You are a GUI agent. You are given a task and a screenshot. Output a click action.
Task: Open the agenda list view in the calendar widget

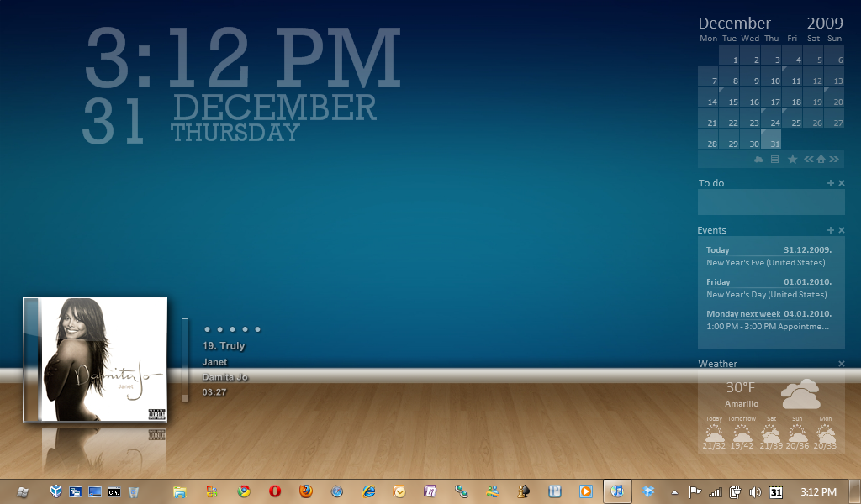774,159
